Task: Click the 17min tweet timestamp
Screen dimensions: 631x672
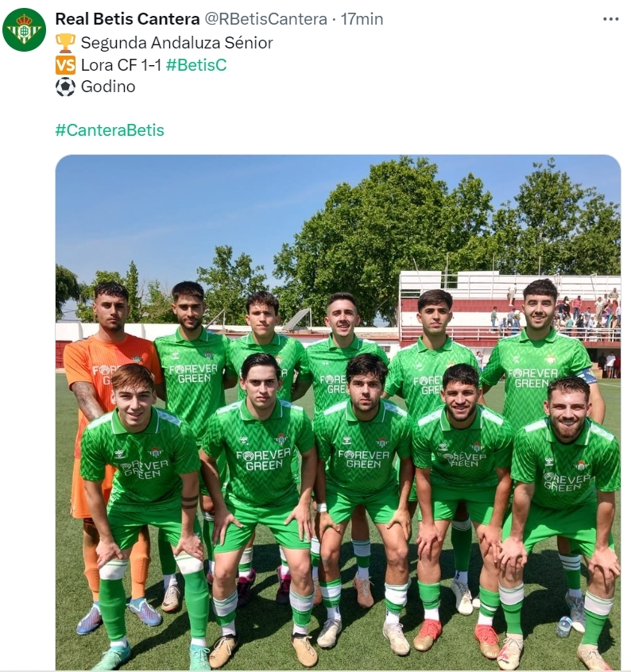Action: click(362, 19)
